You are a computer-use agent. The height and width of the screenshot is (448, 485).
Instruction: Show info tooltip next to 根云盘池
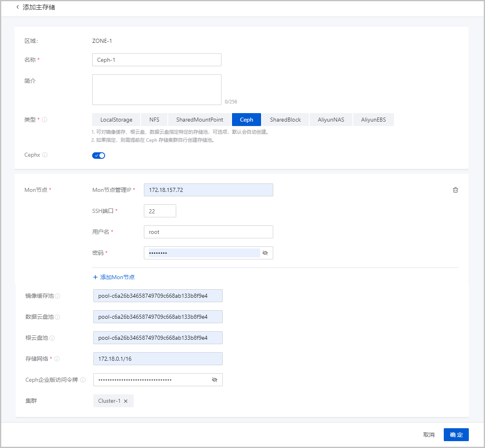(x=52, y=338)
